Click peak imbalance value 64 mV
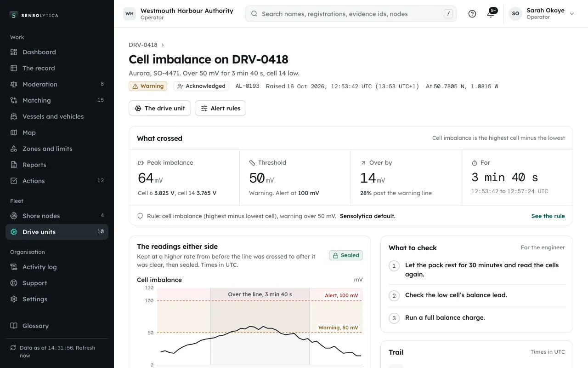The image size is (588, 368). click(150, 178)
